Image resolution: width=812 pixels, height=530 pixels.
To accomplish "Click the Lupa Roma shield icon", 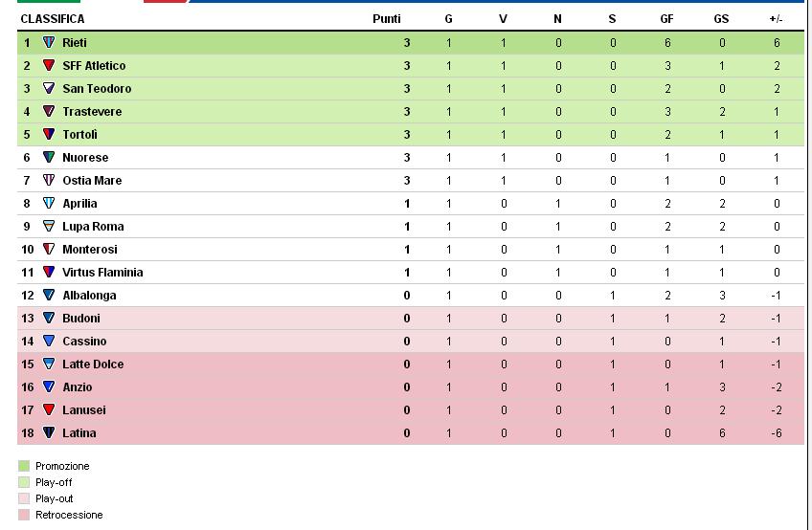I will [x=49, y=226].
